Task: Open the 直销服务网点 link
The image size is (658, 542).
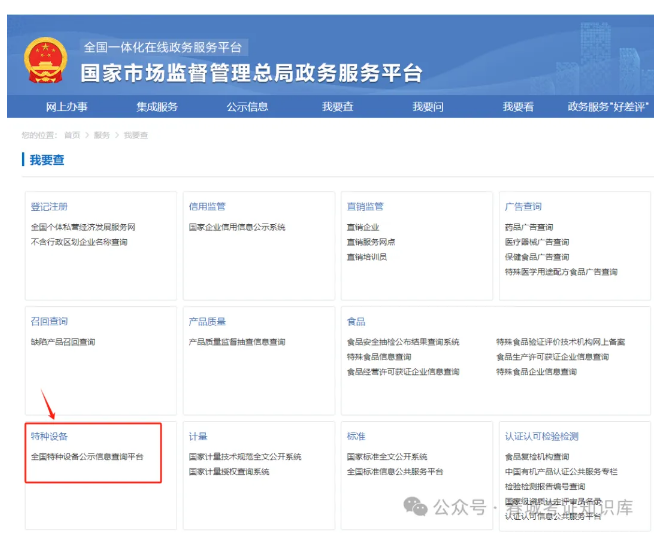Action: (371, 242)
